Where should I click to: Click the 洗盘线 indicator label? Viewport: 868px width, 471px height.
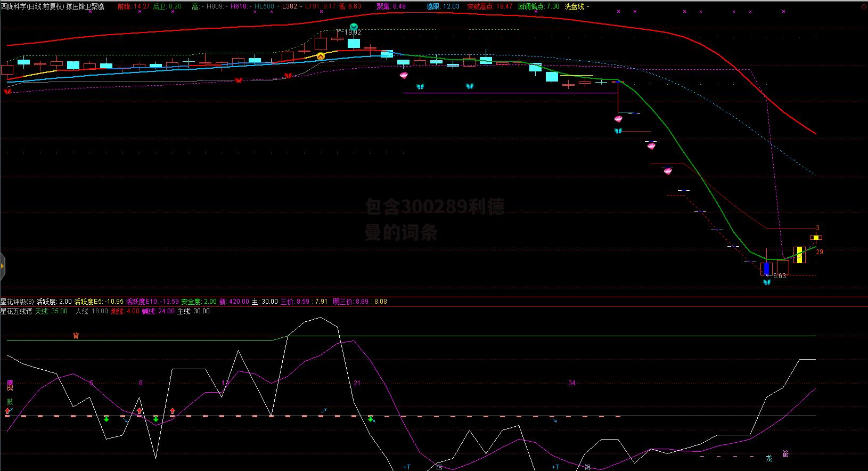(x=577, y=6)
